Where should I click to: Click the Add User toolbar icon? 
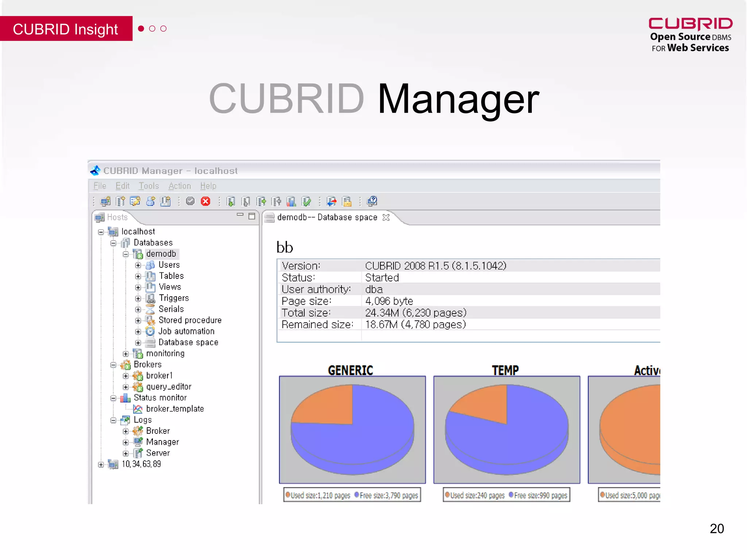[x=150, y=201]
